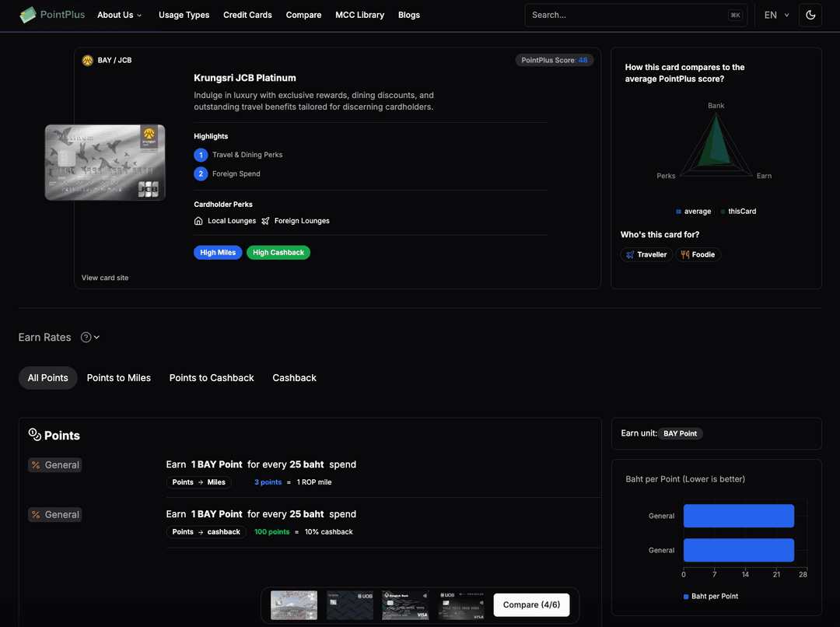Click the Points → cashback chip
The height and width of the screenshot is (627, 840).
pos(206,532)
